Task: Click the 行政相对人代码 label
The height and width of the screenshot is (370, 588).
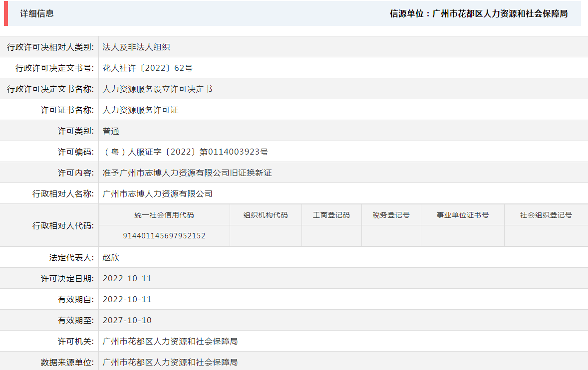Action: (x=63, y=226)
